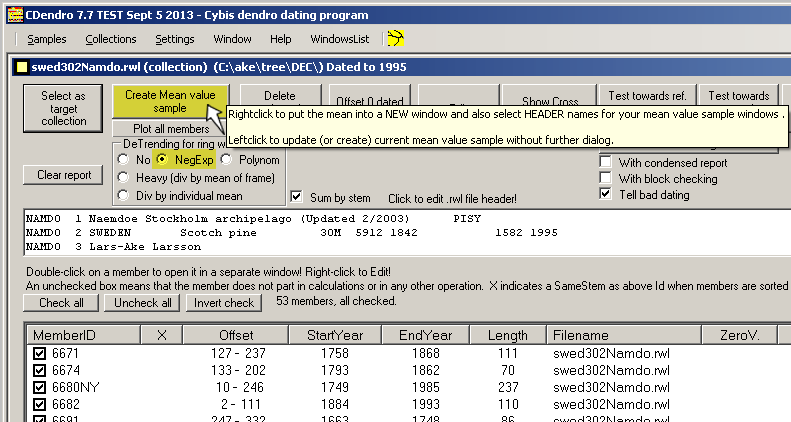This screenshot has width=791, height=422.
Task: Click length 237 of member 6680NY
Action: pyautogui.click(x=508, y=387)
